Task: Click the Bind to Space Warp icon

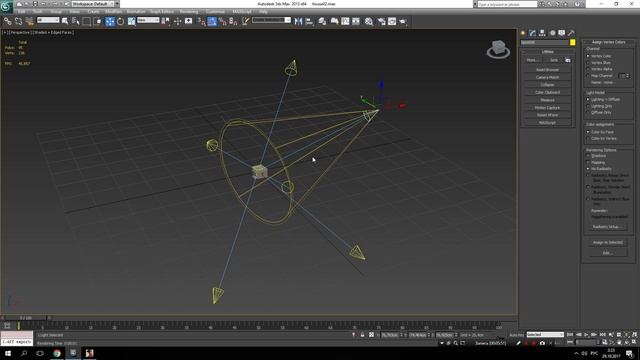Action: [29, 21]
